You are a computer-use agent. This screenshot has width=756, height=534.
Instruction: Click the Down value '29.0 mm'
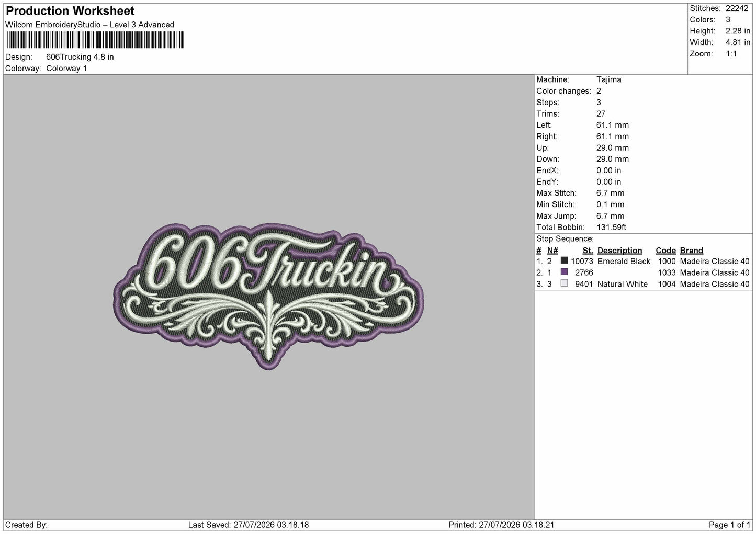[613, 159]
